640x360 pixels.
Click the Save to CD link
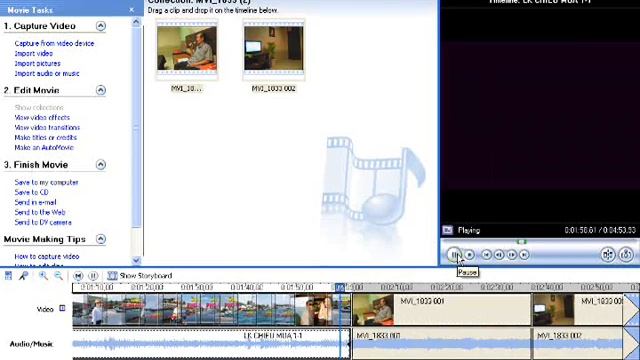click(31, 192)
